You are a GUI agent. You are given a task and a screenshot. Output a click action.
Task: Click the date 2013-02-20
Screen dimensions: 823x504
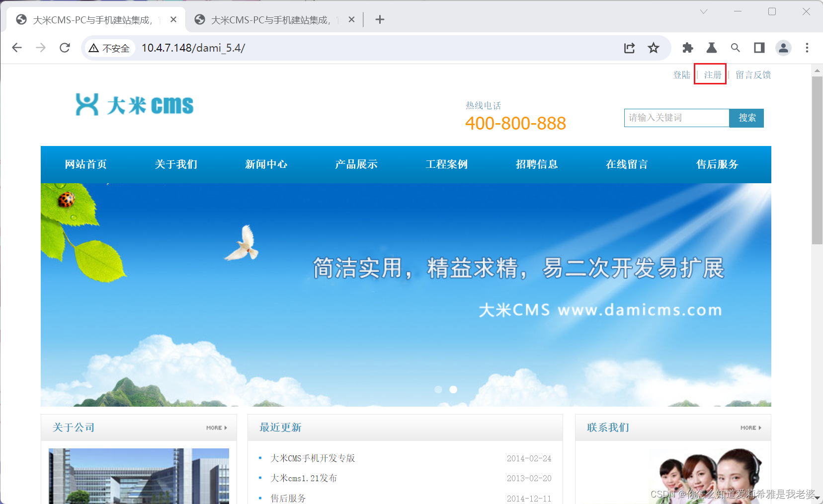pyautogui.click(x=529, y=478)
